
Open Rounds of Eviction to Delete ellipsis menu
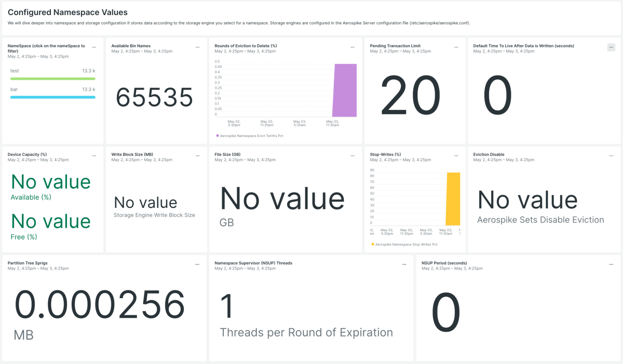[x=353, y=47]
